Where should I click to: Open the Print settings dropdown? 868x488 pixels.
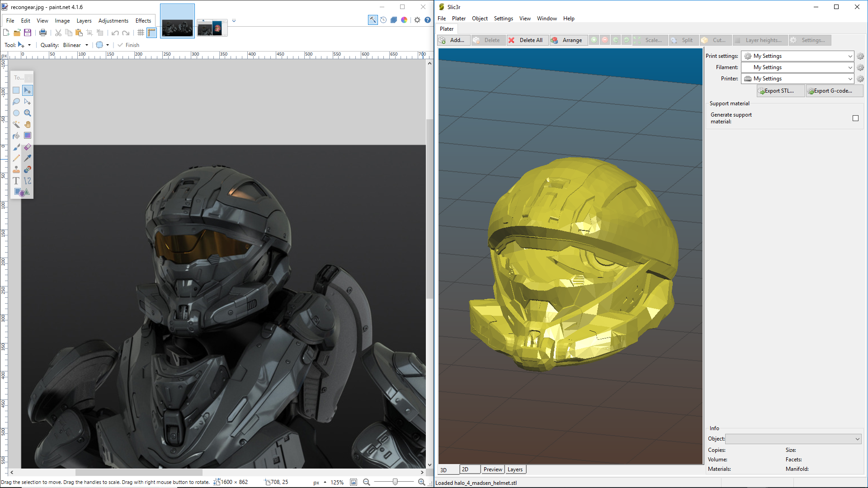tap(797, 56)
